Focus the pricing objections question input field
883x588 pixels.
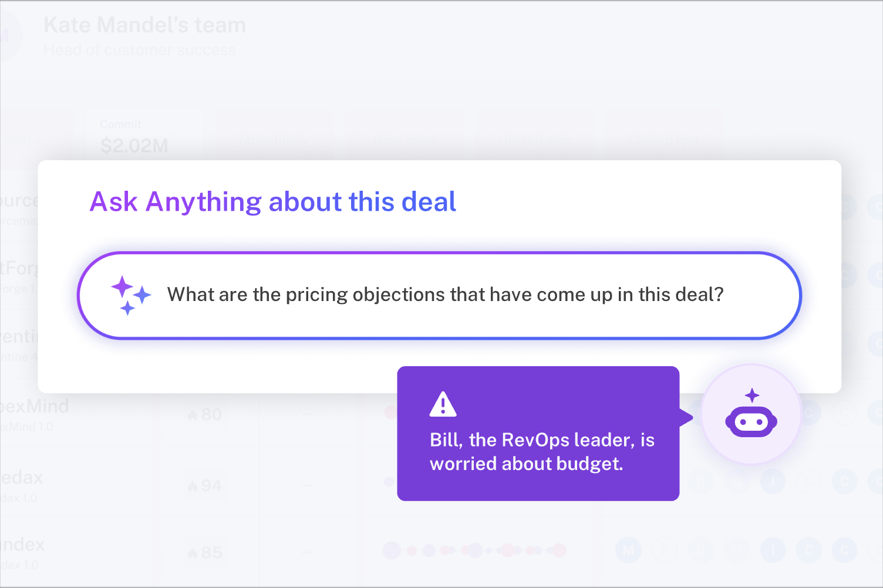[x=439, y=295]
